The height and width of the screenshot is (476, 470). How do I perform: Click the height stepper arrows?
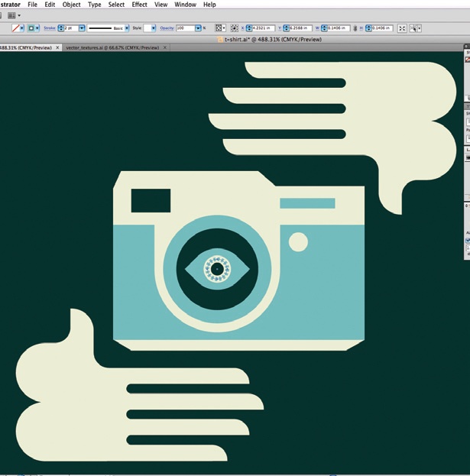click(x=368, y=28)
